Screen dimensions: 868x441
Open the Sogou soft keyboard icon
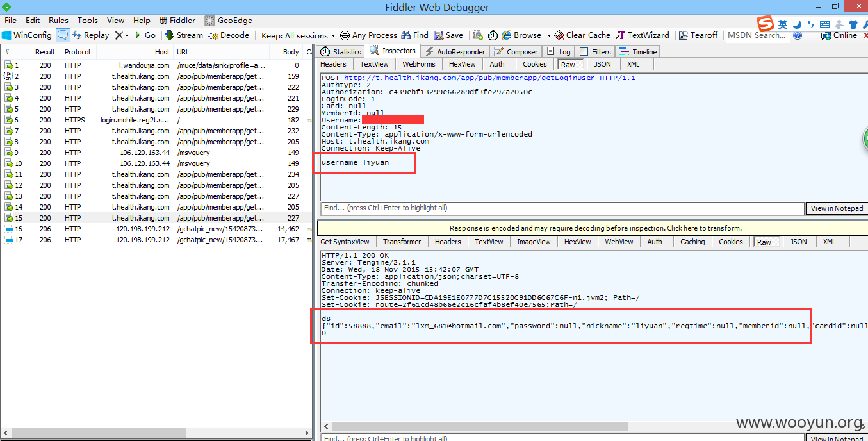point(825,24)
